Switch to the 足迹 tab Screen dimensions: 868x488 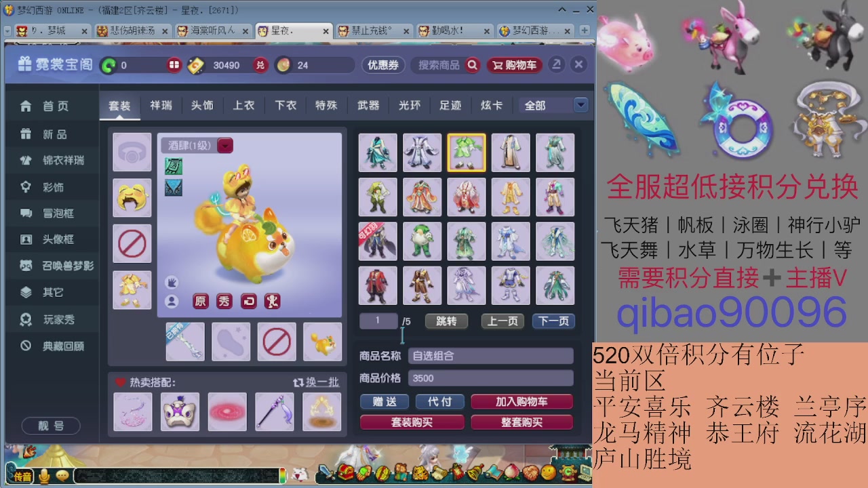[450, 105]
